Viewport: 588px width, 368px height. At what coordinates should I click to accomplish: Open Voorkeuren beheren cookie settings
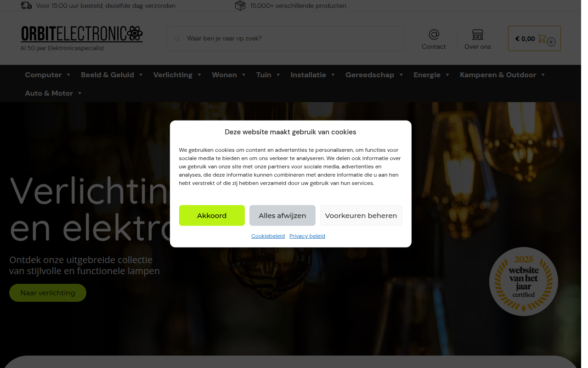(x=361, y=215)
